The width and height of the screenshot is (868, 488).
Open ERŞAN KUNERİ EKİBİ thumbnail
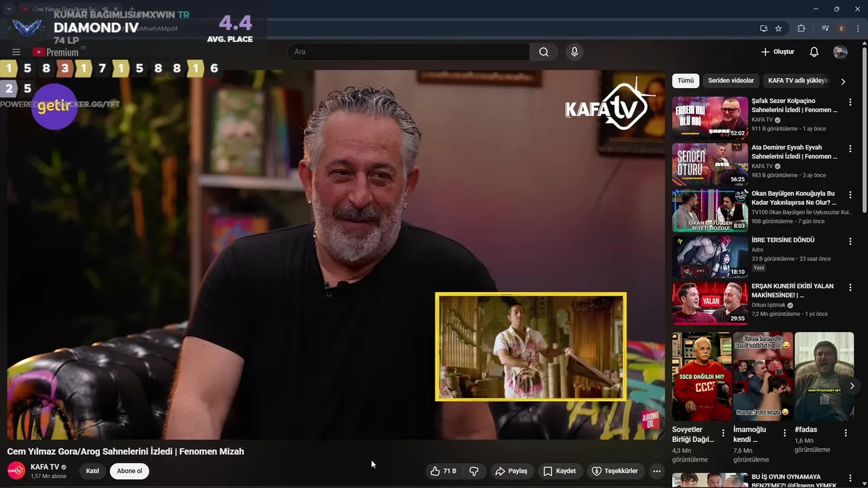click(x=710, y=303)
